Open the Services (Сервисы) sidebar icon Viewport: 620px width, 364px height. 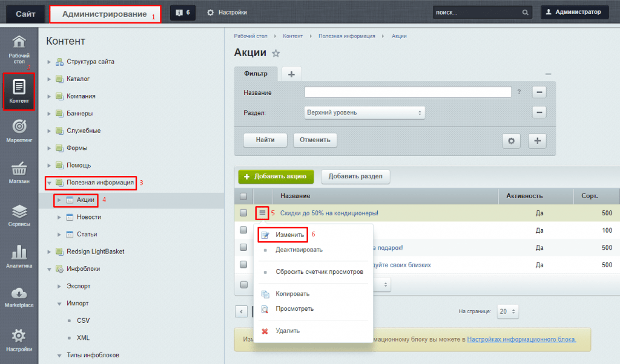19,215
